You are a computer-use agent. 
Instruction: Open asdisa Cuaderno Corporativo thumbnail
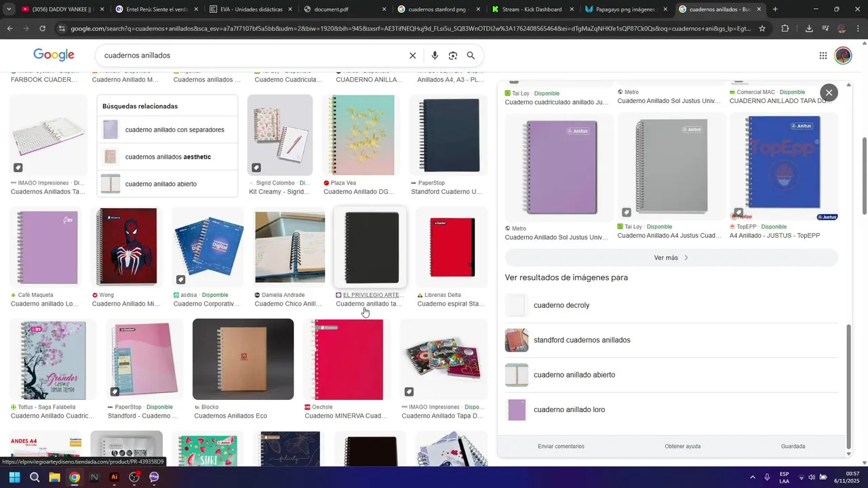click(208, 247)
